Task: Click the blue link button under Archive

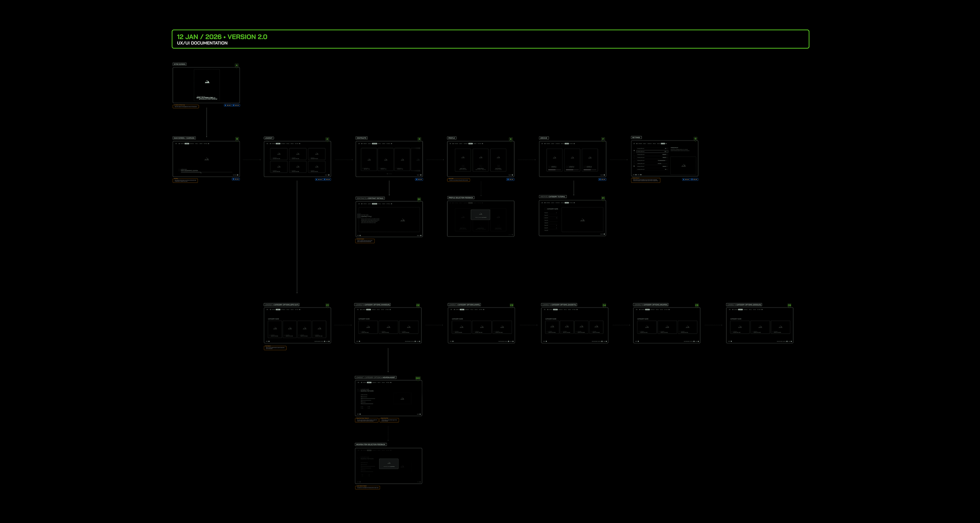Action: point(602,179)
